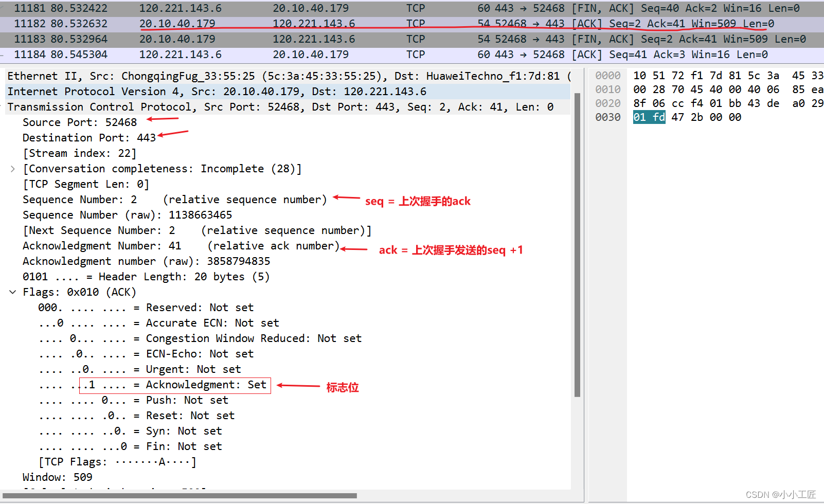824x504 pixels.
Task: Click hex offset 0020 row
Action: [x=608, y=103]
